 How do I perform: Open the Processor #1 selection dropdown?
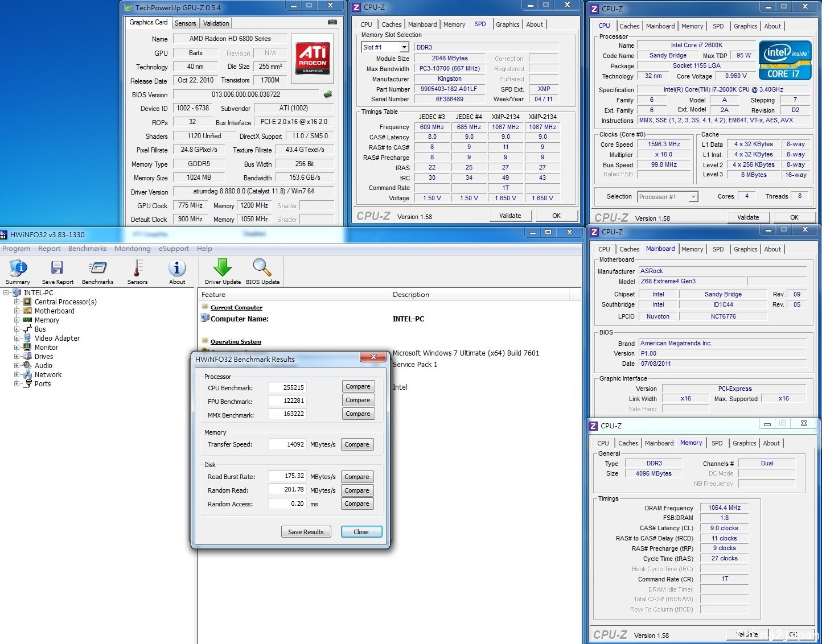point(693,197)
